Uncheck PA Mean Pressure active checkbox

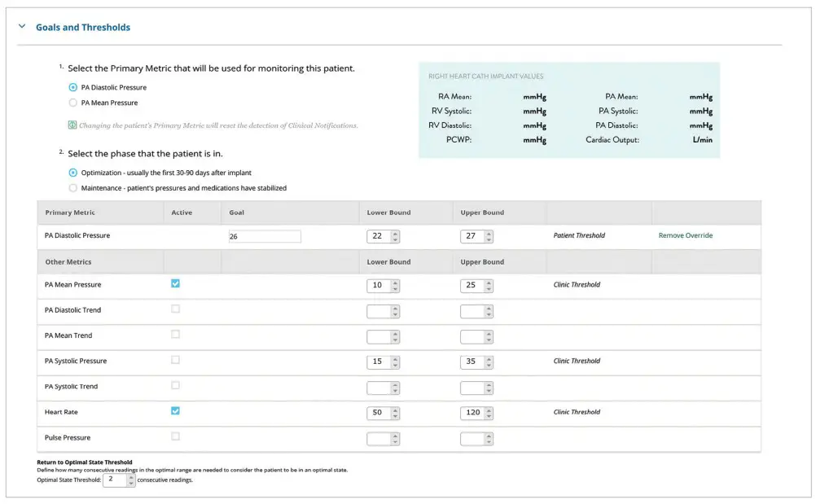(175, 283)
